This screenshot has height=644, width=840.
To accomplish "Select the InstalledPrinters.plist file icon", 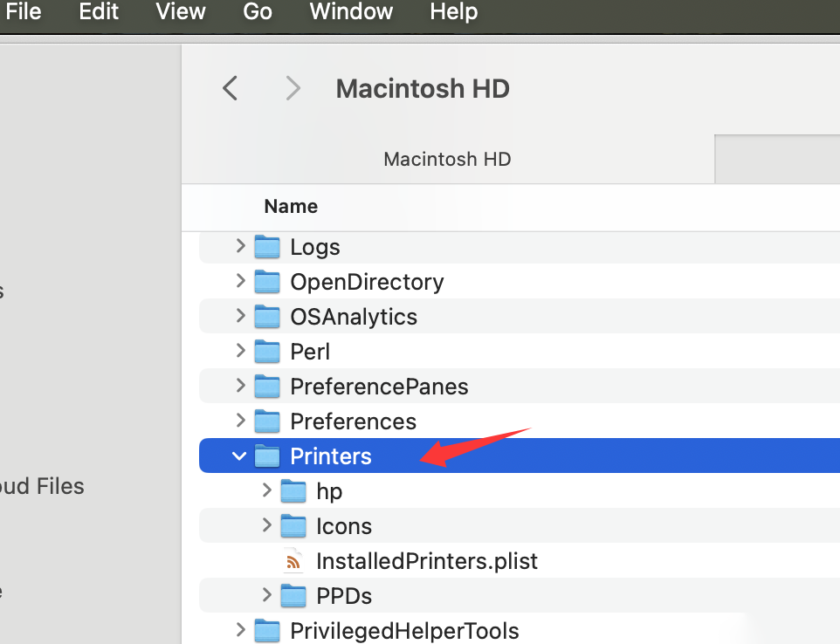I will click(x=293, y=561).
